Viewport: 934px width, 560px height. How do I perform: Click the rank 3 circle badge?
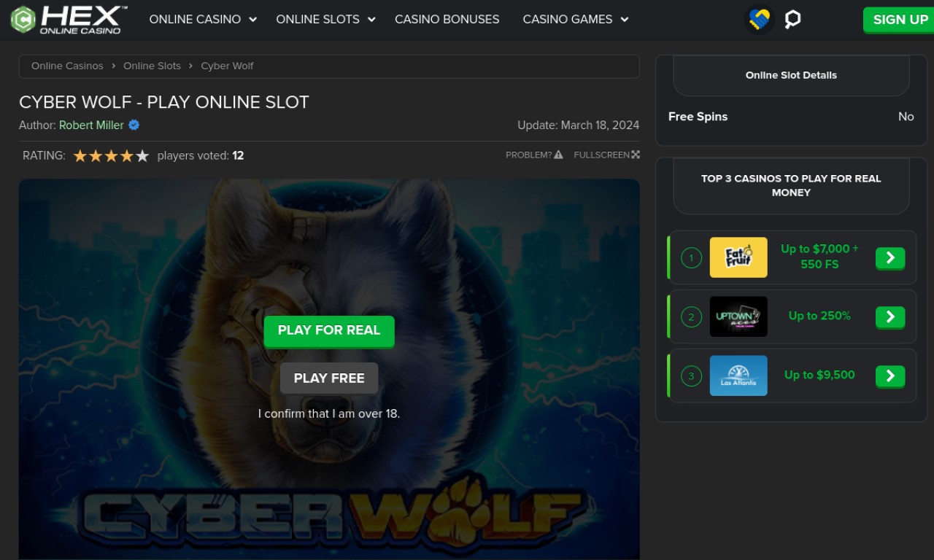click(691, 376)
